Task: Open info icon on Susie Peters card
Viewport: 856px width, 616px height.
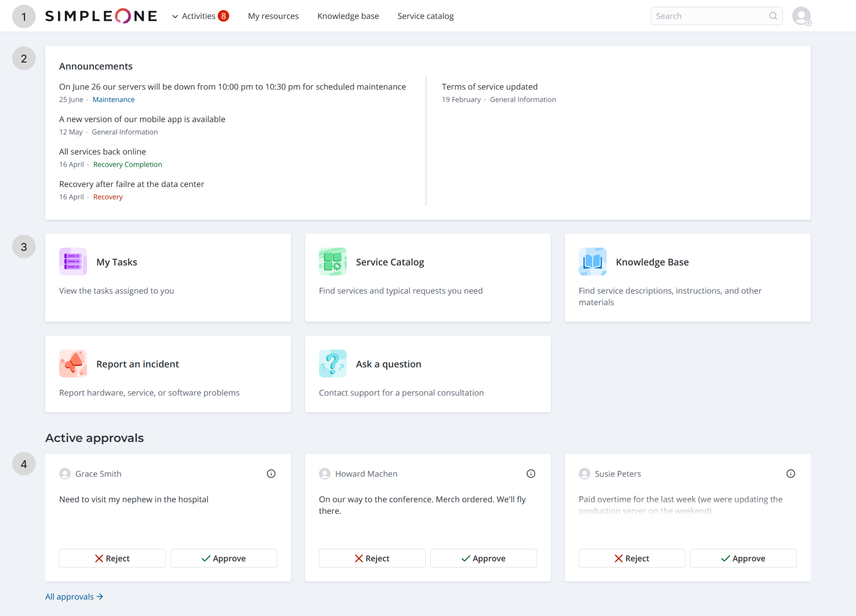Action: pos(790,474)
